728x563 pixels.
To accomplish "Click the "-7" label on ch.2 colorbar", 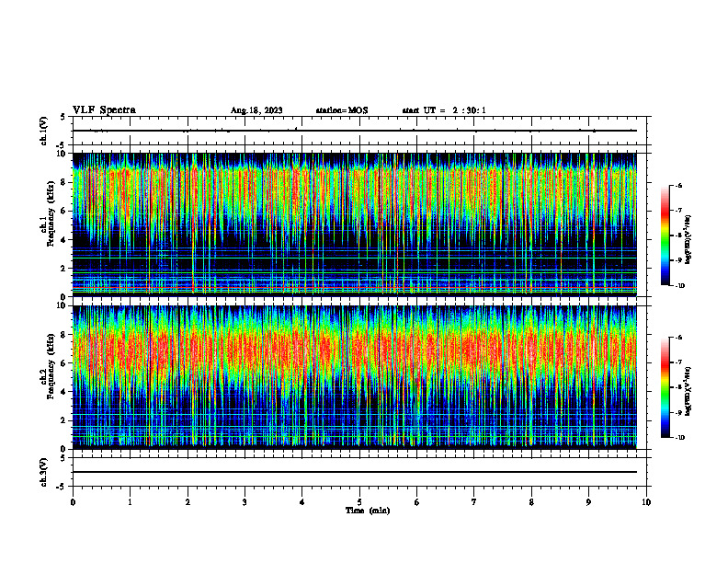I will click(x=678, y=362).
